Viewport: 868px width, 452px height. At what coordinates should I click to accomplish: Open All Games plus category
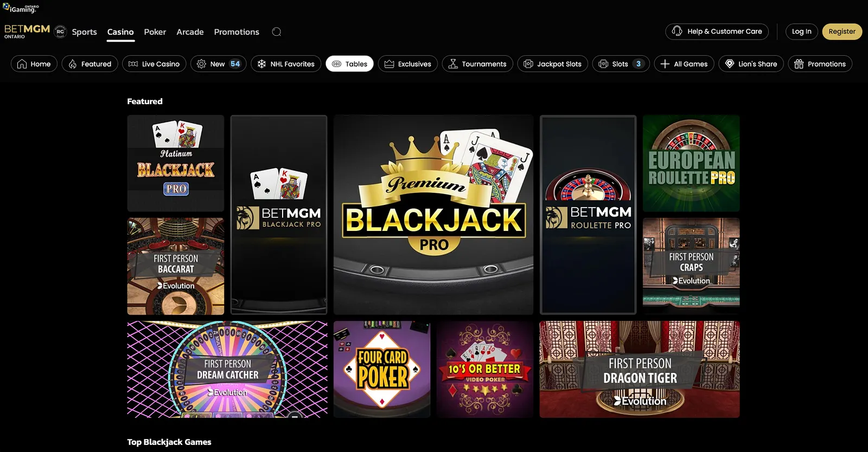pyautogui.click(x=684, y=64)
